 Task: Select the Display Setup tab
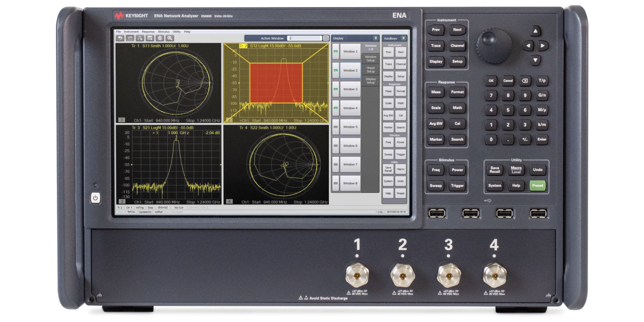tap(371, 80)
